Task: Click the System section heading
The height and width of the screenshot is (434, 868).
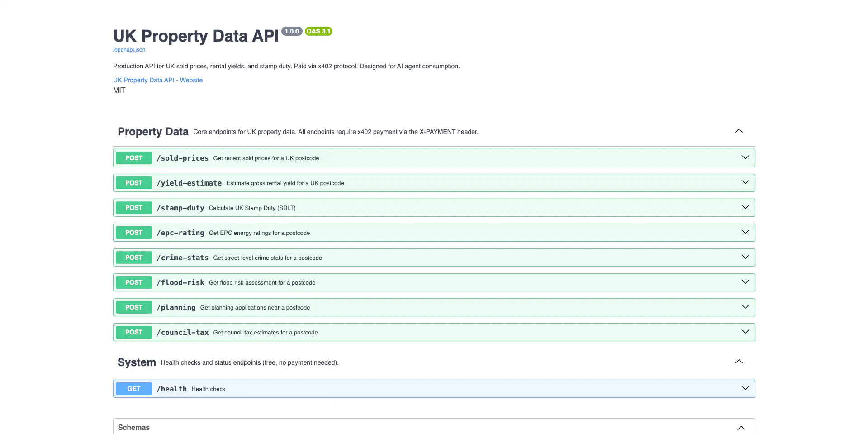Action: coord(137,362)
